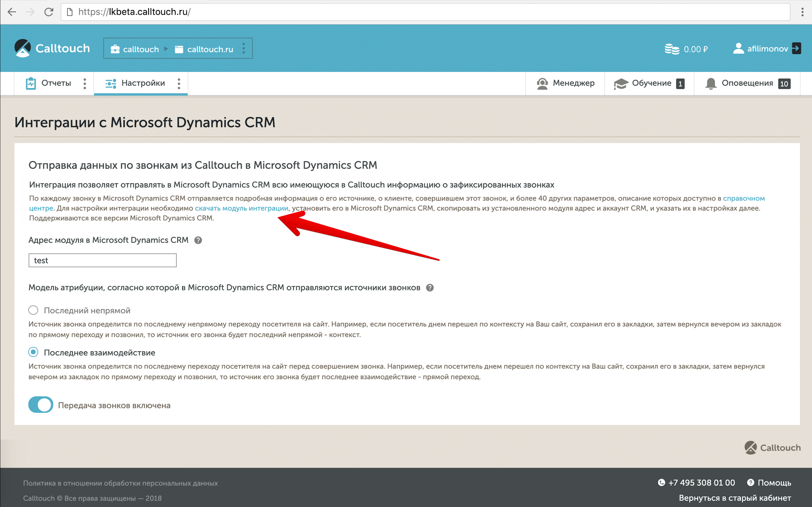Reload the page with browser refresh icon
Screen dimensions: 812x507
click(x=49, y=12)
